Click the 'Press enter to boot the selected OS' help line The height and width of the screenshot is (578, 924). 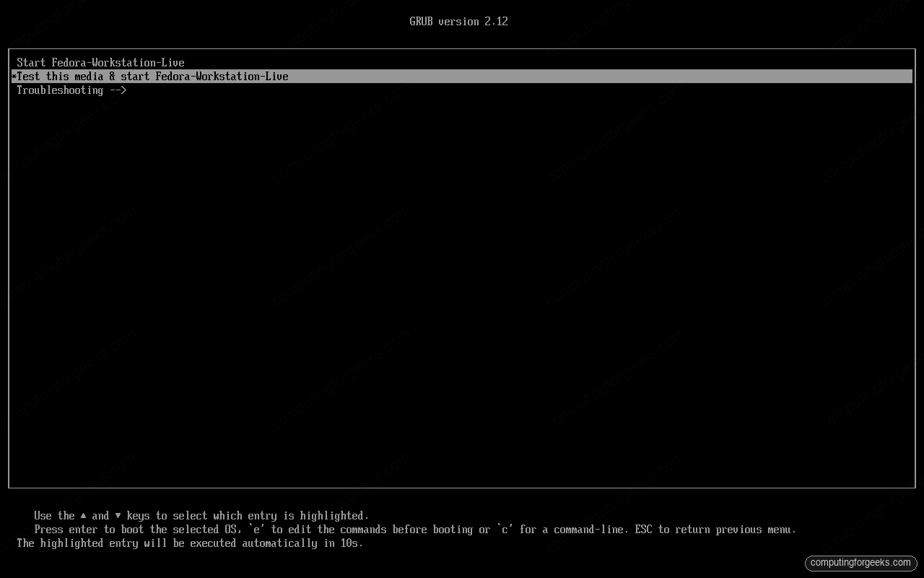click(x=415, y=530)
